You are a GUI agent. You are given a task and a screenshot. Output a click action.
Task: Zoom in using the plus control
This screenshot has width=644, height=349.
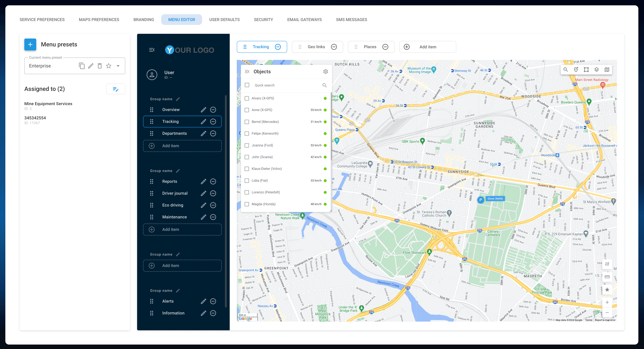click(x=607, y=302)
